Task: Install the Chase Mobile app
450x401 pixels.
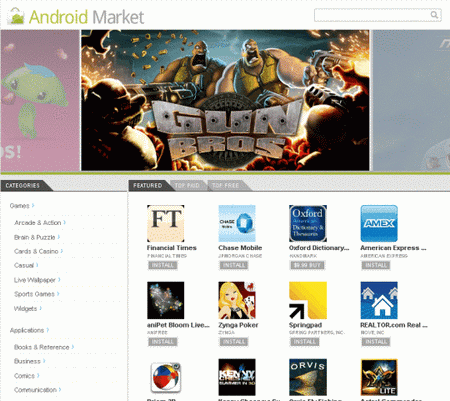Action: click(234, 265)
